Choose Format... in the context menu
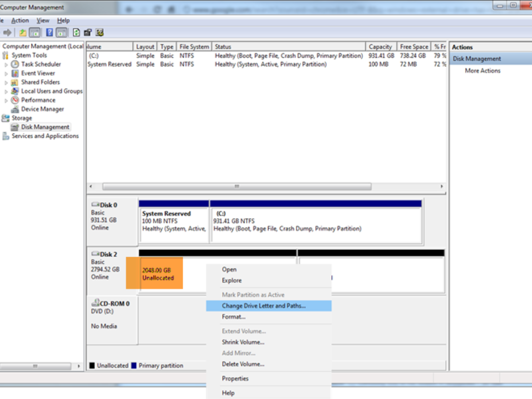The image size is (532, 399). pos(269,317)
